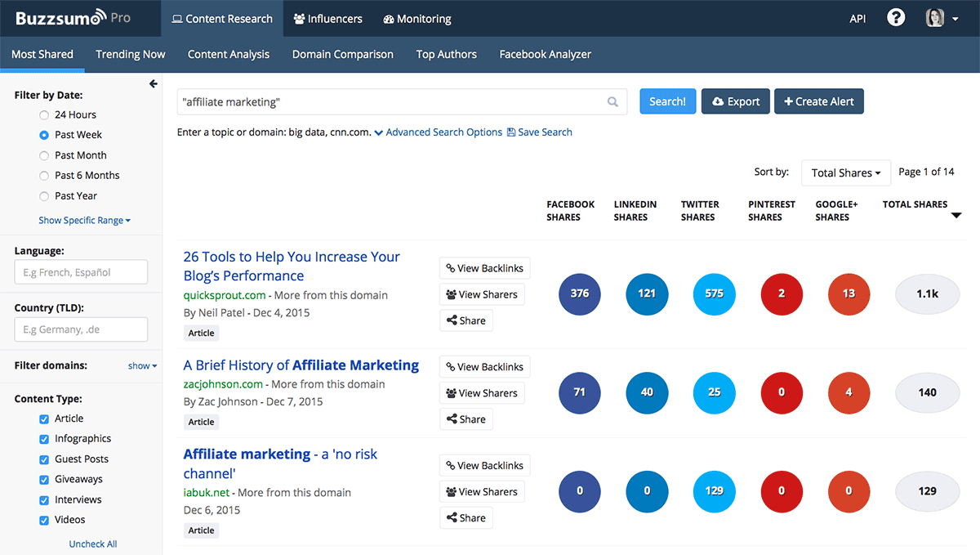Click LinkedIn shares bubble showing 121
This screenshot has height=555, width=980.
[647, 293]
